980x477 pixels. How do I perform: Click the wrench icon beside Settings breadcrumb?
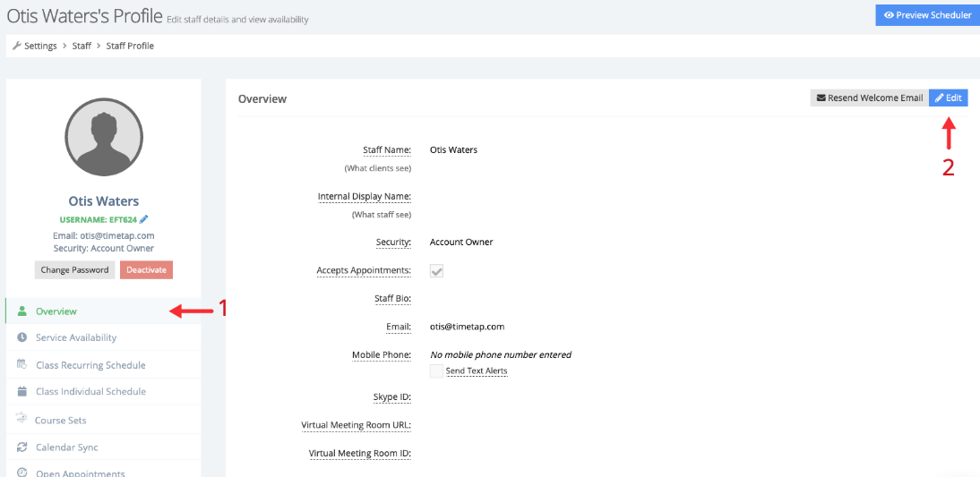17,46
